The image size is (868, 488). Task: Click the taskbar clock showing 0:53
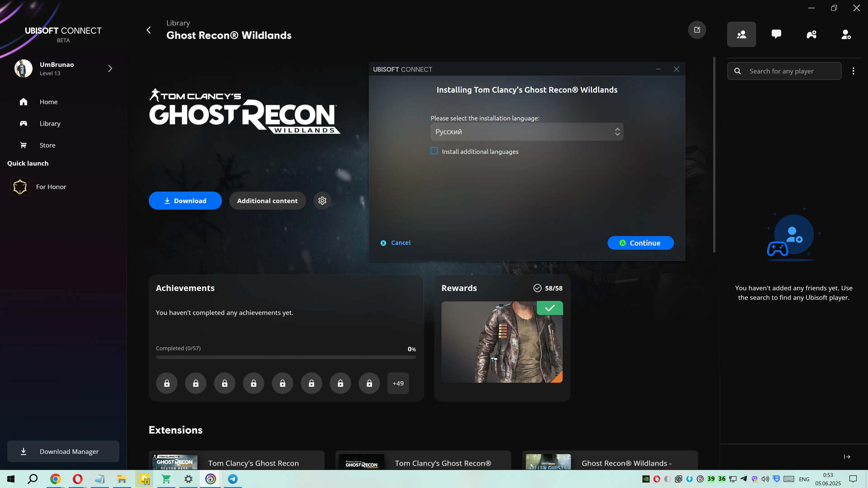coord(828,479)
